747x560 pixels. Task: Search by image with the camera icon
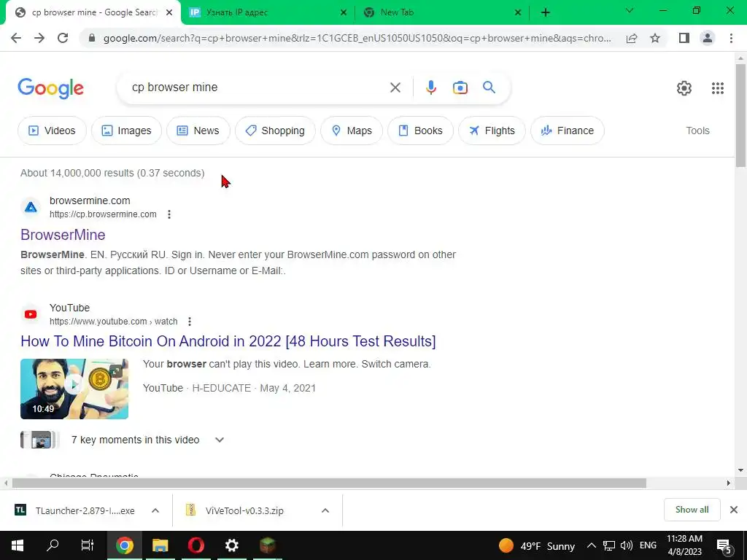tap(460, 87)
